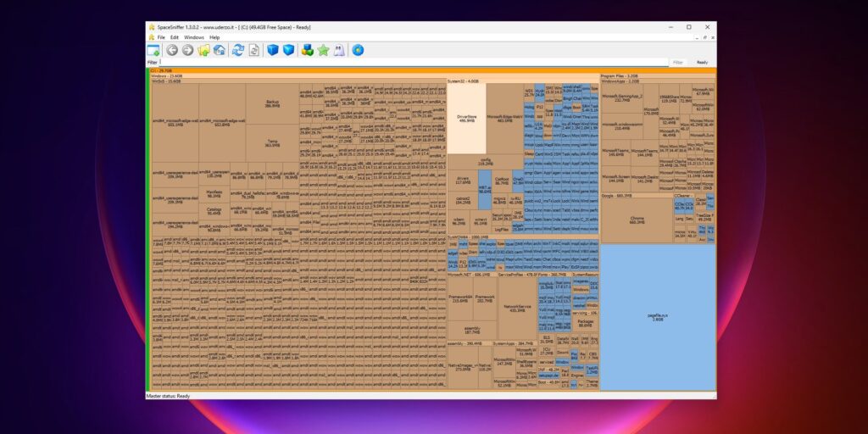Click the Filter button at right
868x434 pixels.
[677, 63]
